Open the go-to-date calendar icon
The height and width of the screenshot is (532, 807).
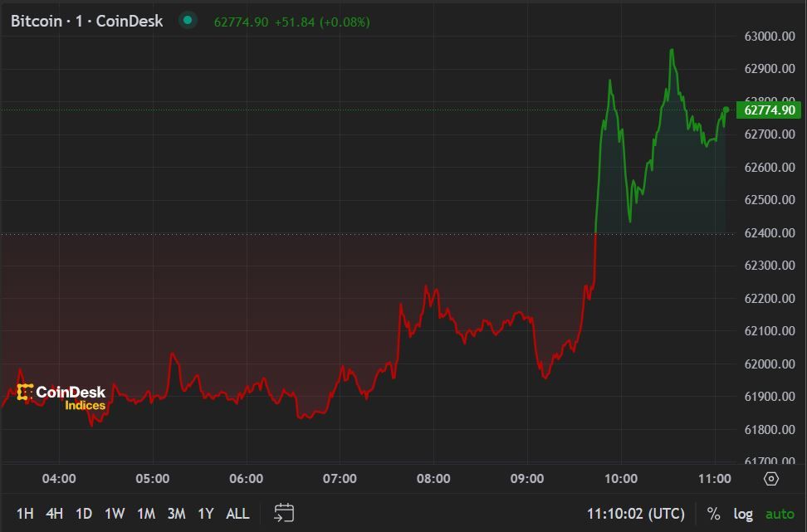coord(284,513)
